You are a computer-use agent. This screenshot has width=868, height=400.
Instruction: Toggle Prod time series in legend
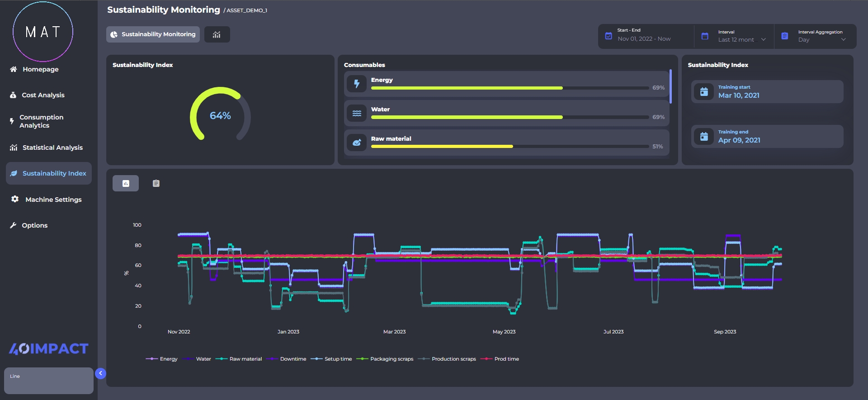(x=500, y=359)
